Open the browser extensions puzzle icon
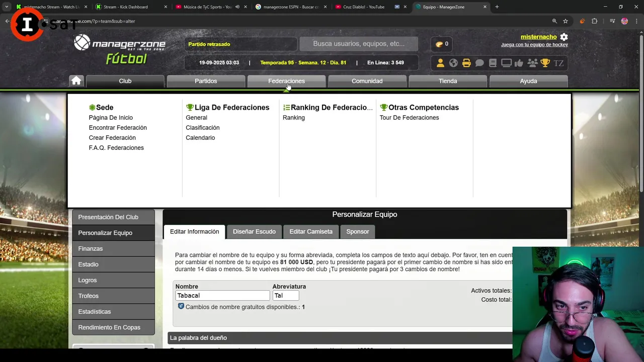 (x=594, y=21)
